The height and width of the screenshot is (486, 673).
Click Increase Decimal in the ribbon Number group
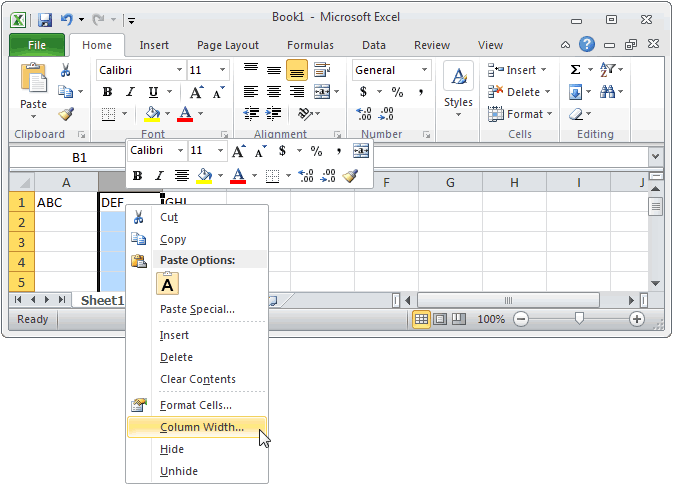pyautogui.click(x=364, y=114)
